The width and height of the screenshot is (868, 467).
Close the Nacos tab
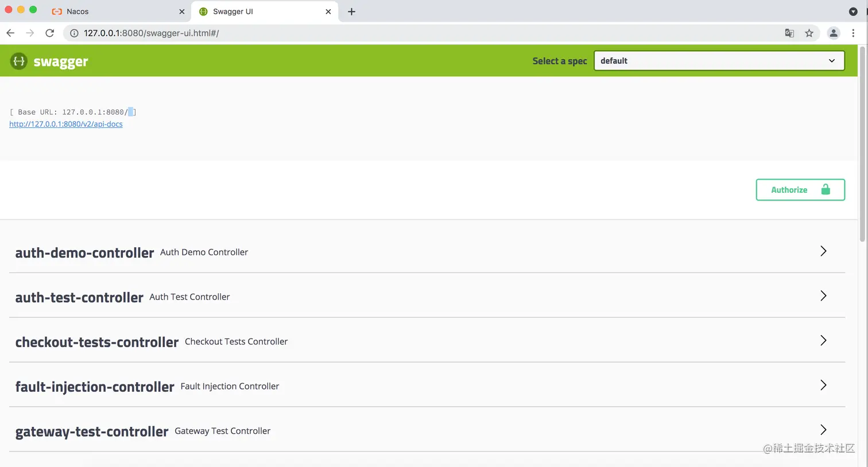coord(182,11)
